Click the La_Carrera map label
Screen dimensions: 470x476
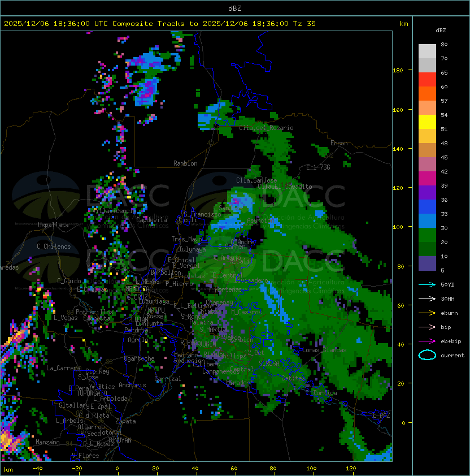tap(63, 368)
